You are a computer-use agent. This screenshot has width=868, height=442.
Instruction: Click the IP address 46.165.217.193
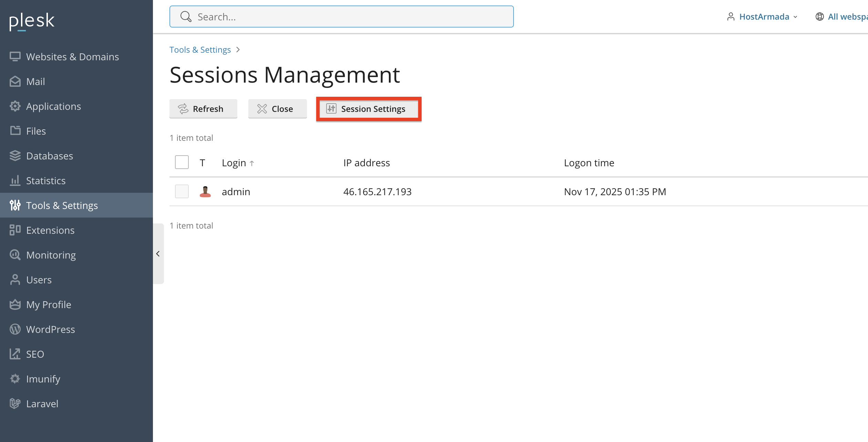pos(378,192)
